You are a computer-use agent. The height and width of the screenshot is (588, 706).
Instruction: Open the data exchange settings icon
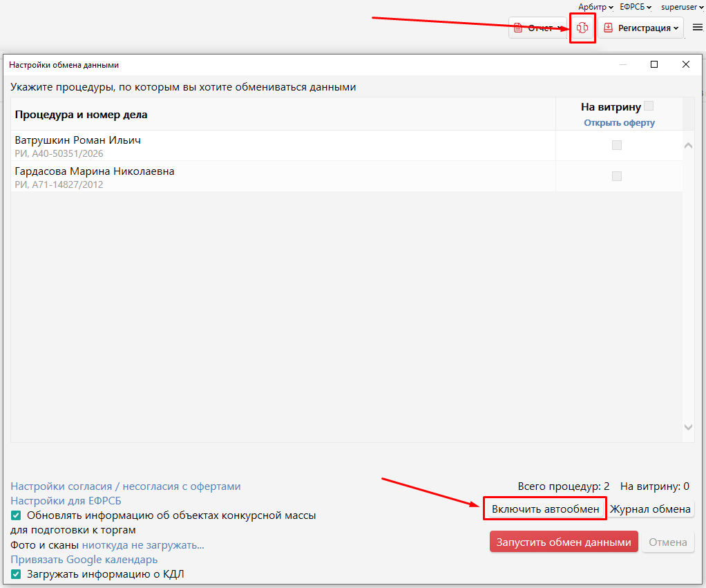click(582, 28)
